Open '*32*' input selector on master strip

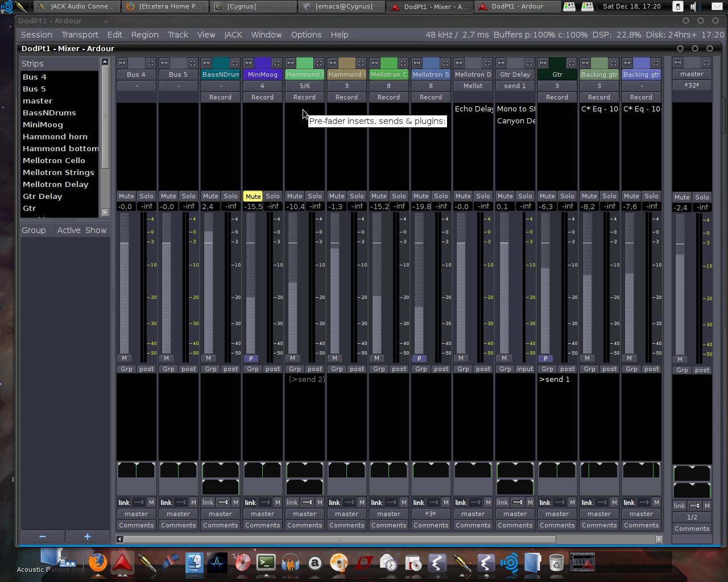point(692,85)
